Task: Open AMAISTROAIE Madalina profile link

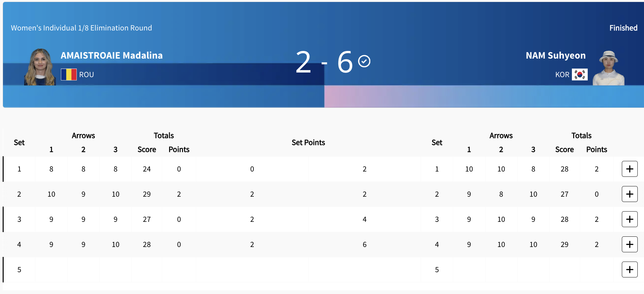Action: click(x=112, y=55)
